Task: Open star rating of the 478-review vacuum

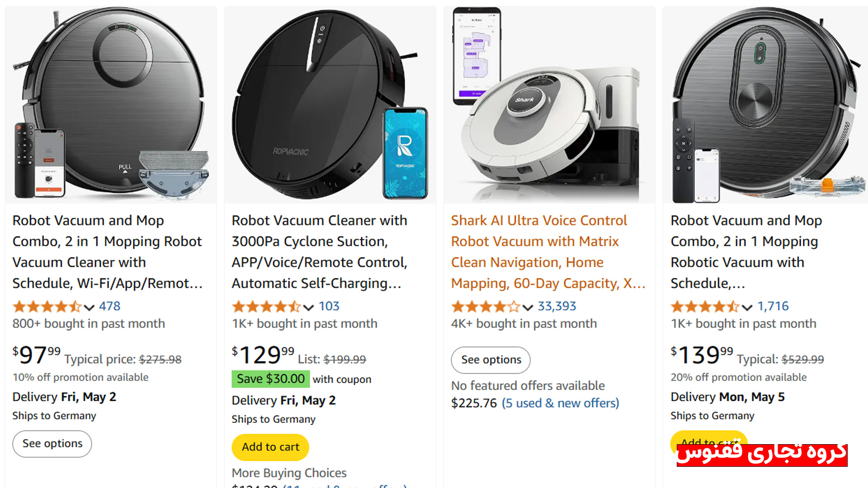Action: (47, 307)
